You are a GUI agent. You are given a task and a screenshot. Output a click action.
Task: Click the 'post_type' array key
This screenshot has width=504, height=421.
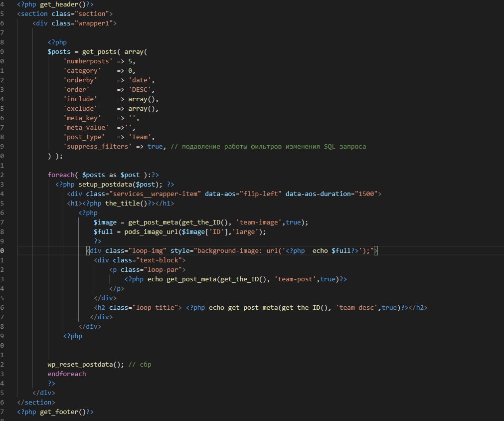[x=84, y=137]
